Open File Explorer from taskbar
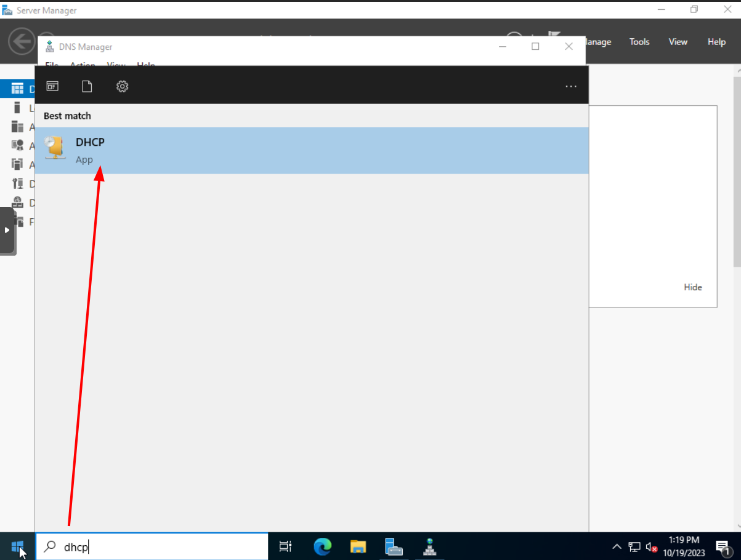The height and width of the screenshot is (560, 741). [358, 546]
